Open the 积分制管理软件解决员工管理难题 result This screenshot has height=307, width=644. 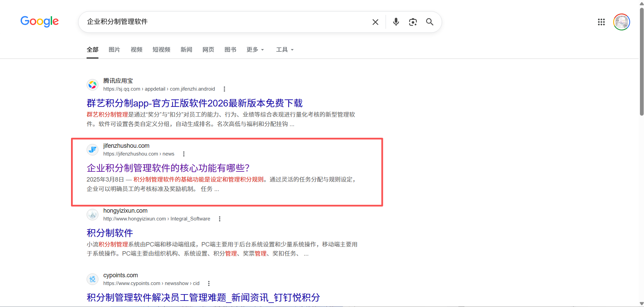click(x=203, y=298)
